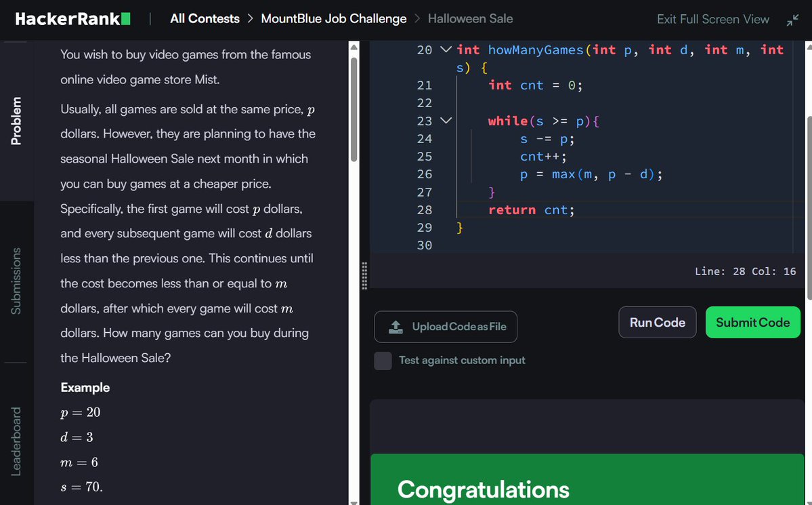
Task: Run the code with Run Code
Action: [657, 323]
